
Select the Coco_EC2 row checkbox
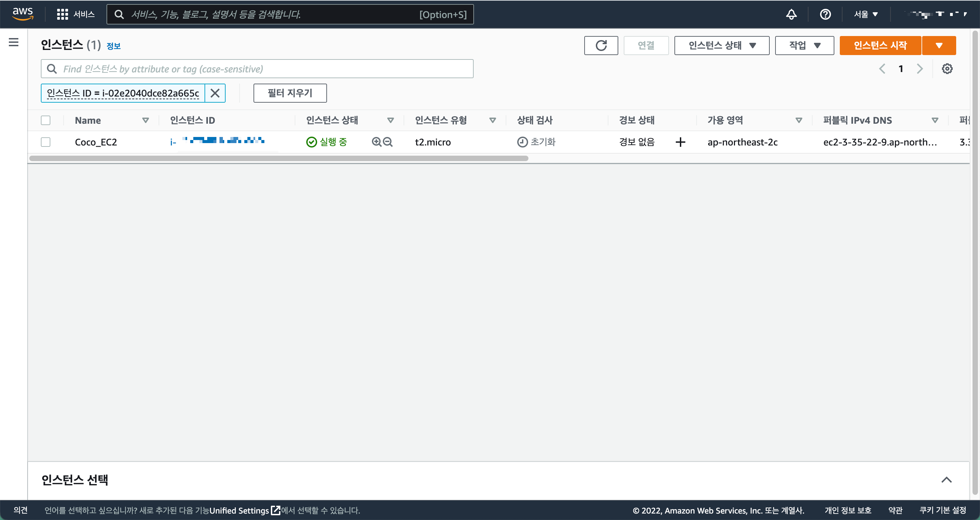click(x=46, y=142)
